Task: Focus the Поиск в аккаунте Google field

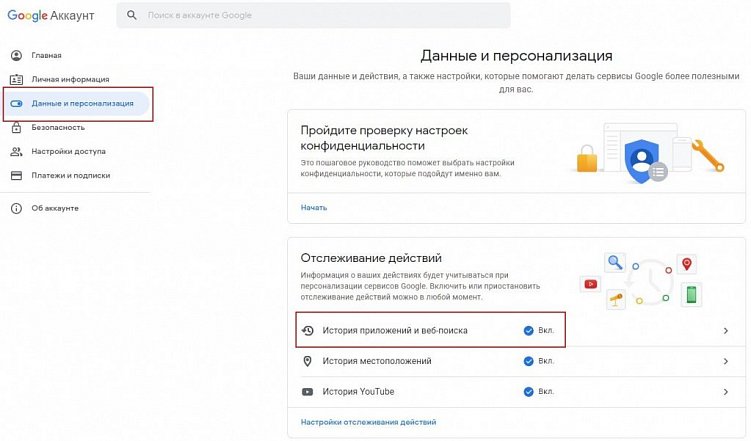Action: [320, 16]
